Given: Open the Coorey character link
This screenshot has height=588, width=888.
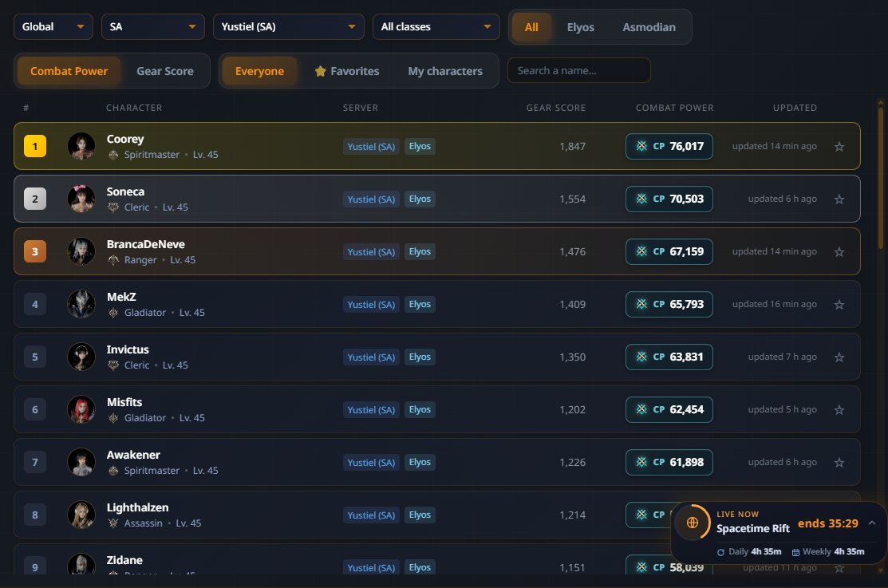Looking at the screenshot, I should [125, 140].
